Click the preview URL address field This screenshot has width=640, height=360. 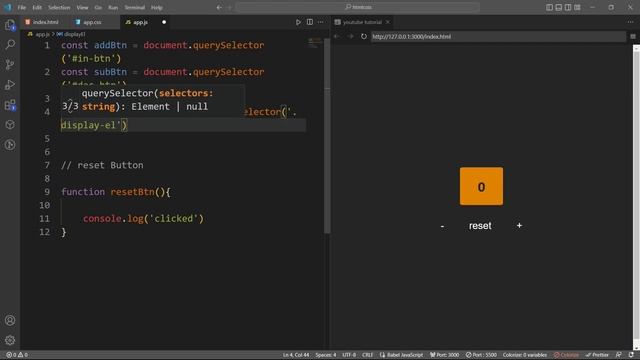pos(498,36)
